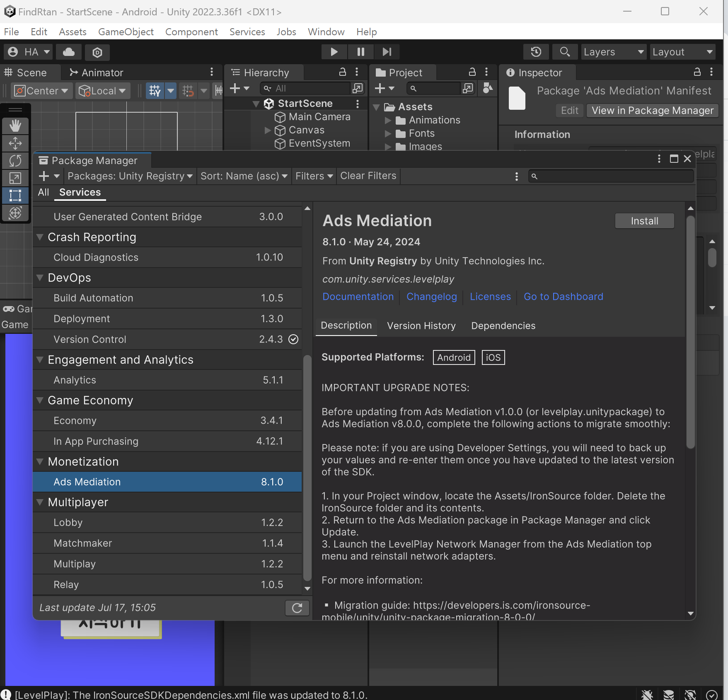The height and width of the screenshot is (700, 728).
Task: Open Unity Cloud services icon
Action: [69, 52]
